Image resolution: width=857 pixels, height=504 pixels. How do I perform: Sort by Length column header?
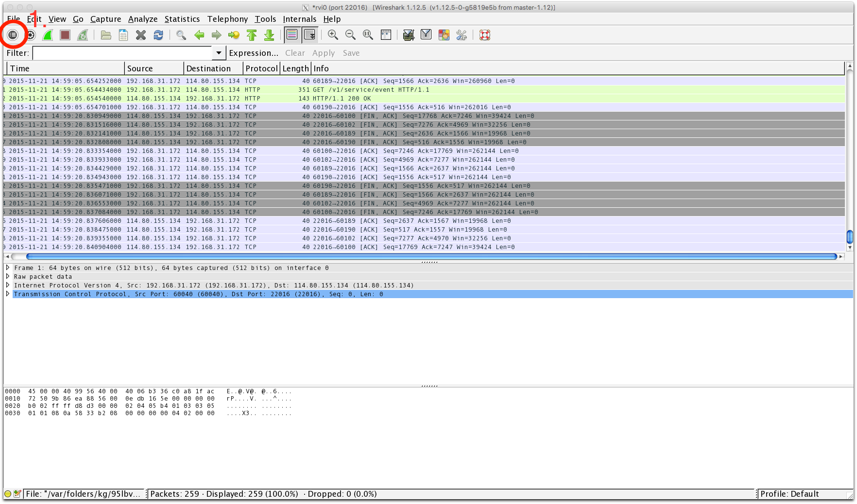[x=295, y=68]
